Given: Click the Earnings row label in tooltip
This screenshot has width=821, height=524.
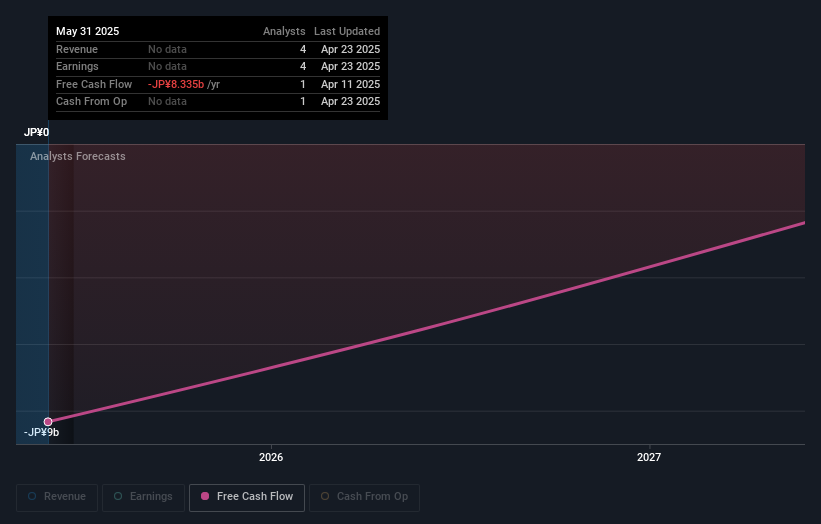Looking at the screenshot, I should [77, 66].
